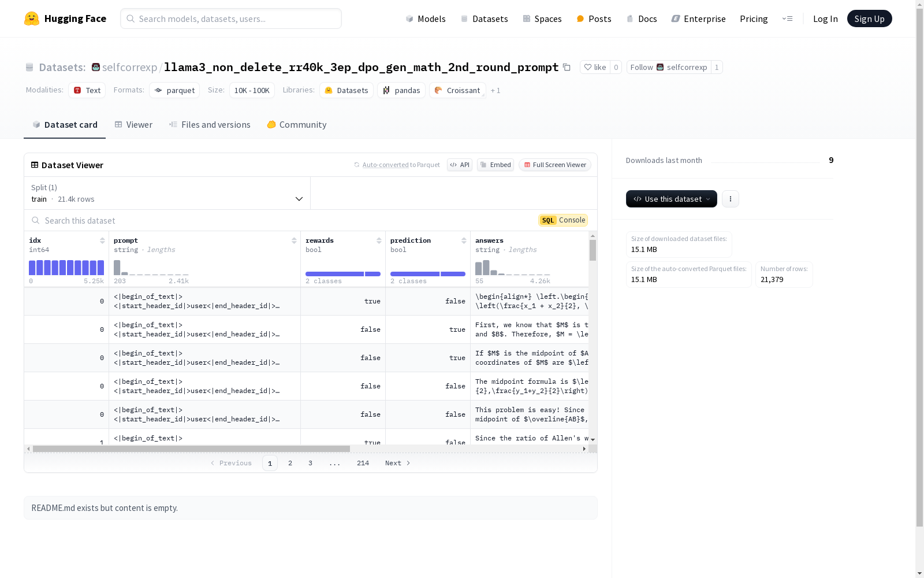The height and width of the screenshot is (578, 924).
Task: Go to the Enterprise page
Action: click(x=698, y=18)
